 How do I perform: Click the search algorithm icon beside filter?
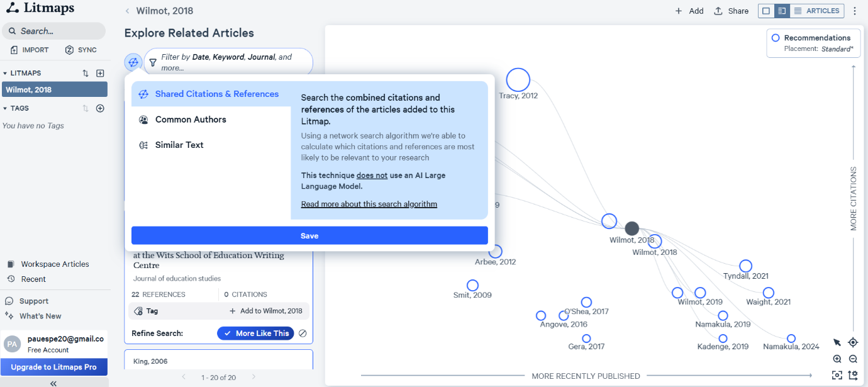coord(133,62)
